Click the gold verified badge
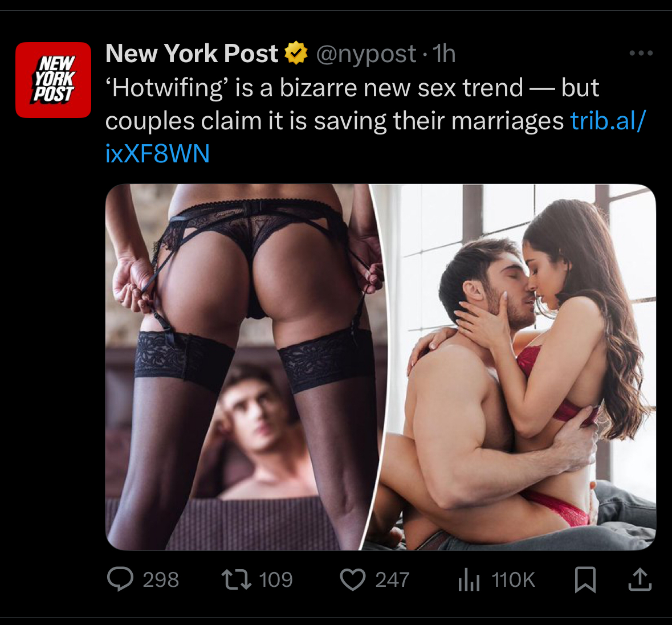672x625 pixels. (296, 53)
